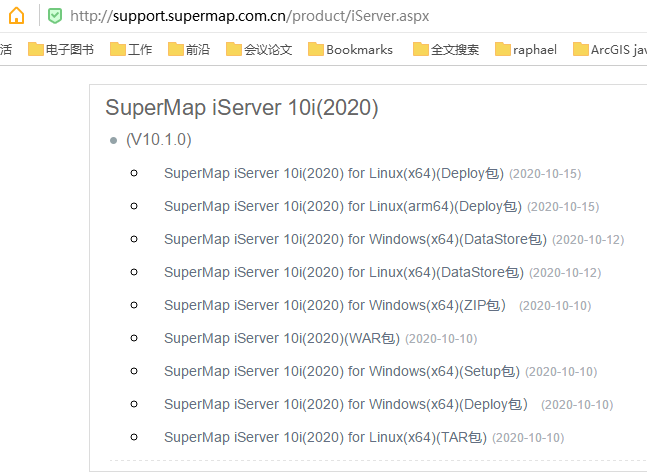Open the ArcGIS bookmark folder

(x=610, y=50)
